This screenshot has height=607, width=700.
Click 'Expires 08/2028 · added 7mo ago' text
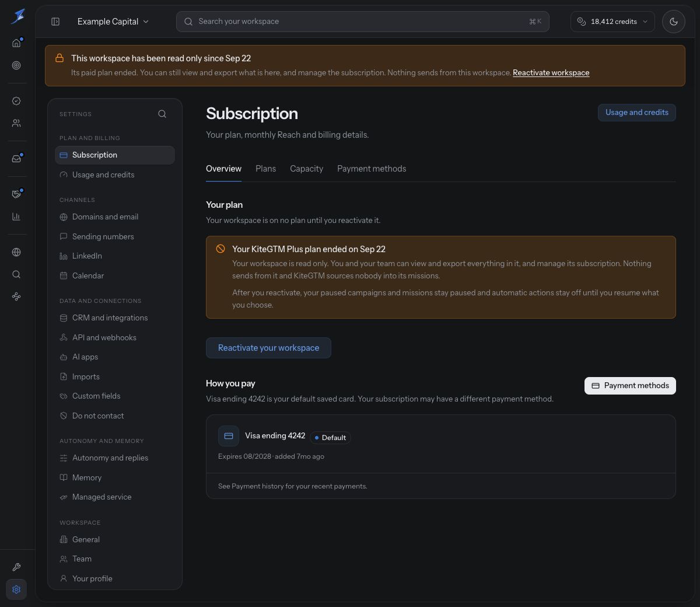coord(271,456)
